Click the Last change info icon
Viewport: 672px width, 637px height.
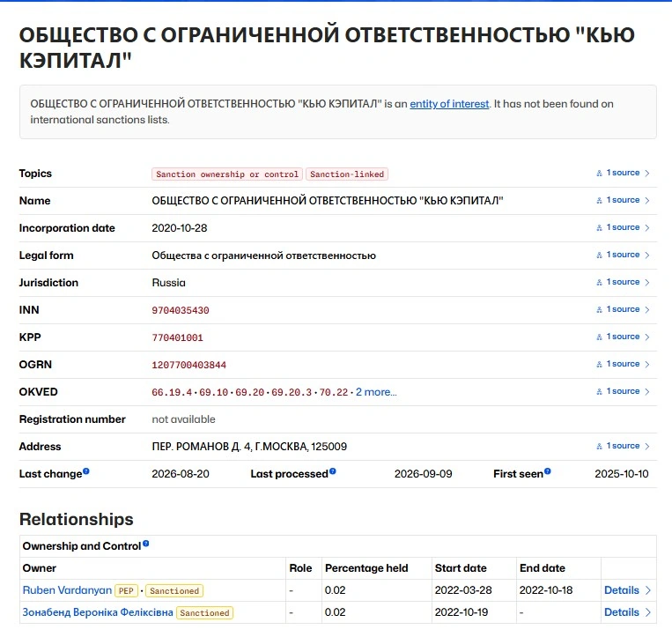(86, 471)
